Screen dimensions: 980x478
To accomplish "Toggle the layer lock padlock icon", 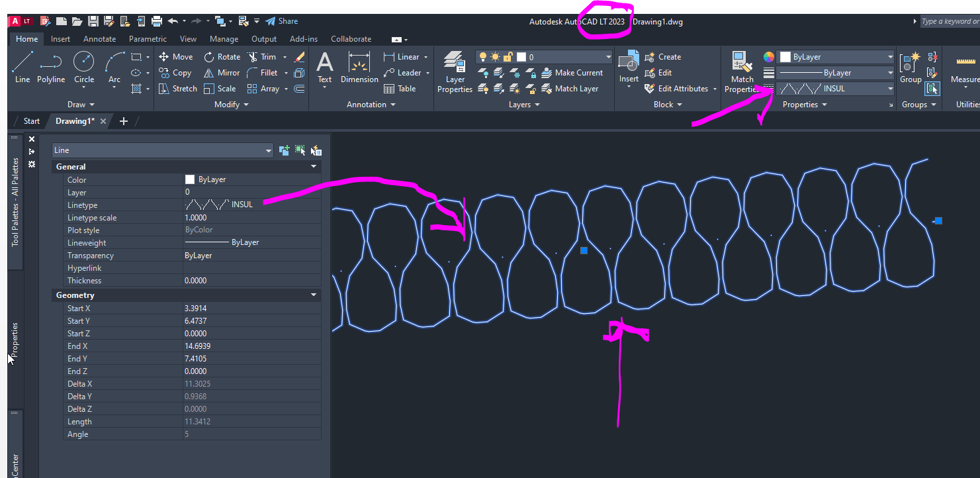I will (509, 56).
